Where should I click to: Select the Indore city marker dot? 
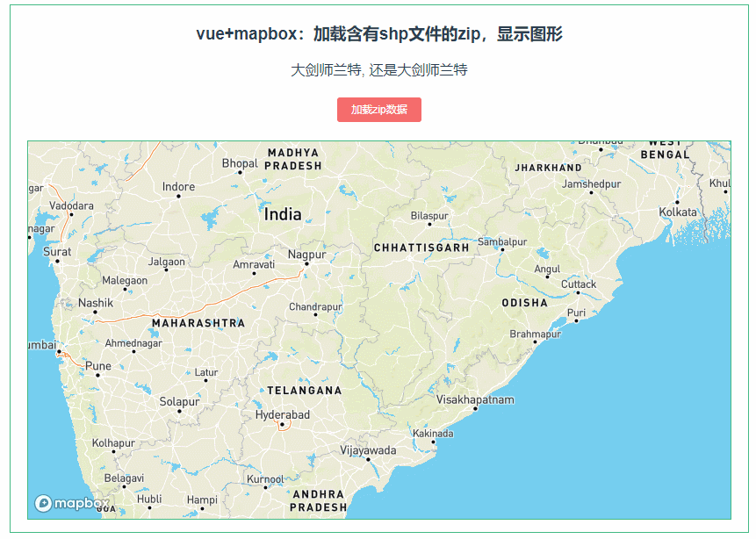pos(178,196)
